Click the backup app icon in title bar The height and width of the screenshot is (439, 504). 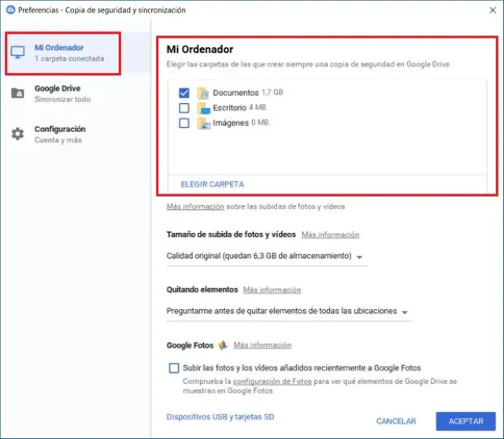[9, 10]
